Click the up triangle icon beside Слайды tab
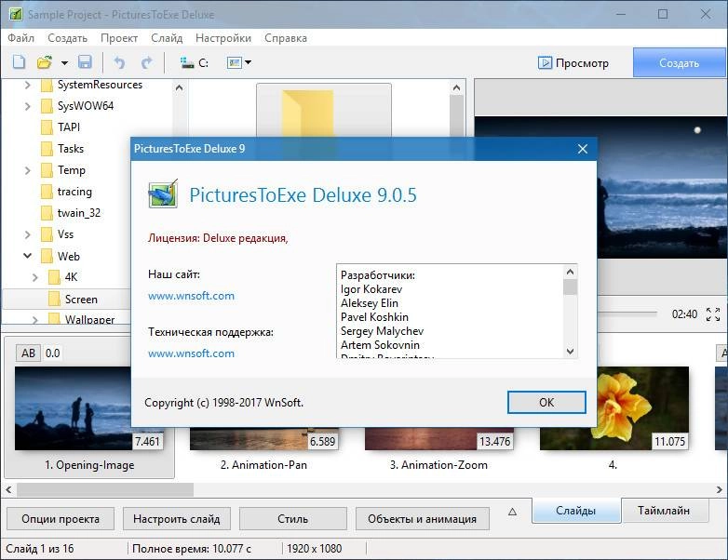Viewport: 728px width, 560px height. [512, 512]
